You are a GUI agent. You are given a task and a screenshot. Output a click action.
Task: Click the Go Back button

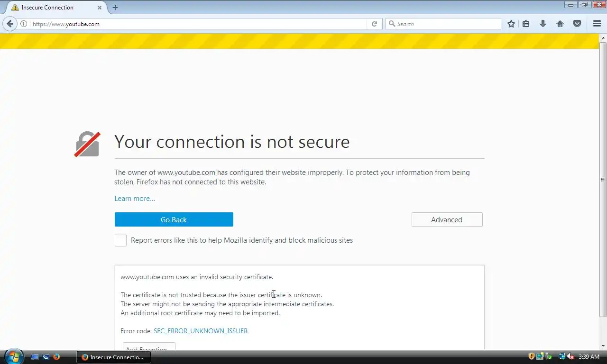point(174,219)
